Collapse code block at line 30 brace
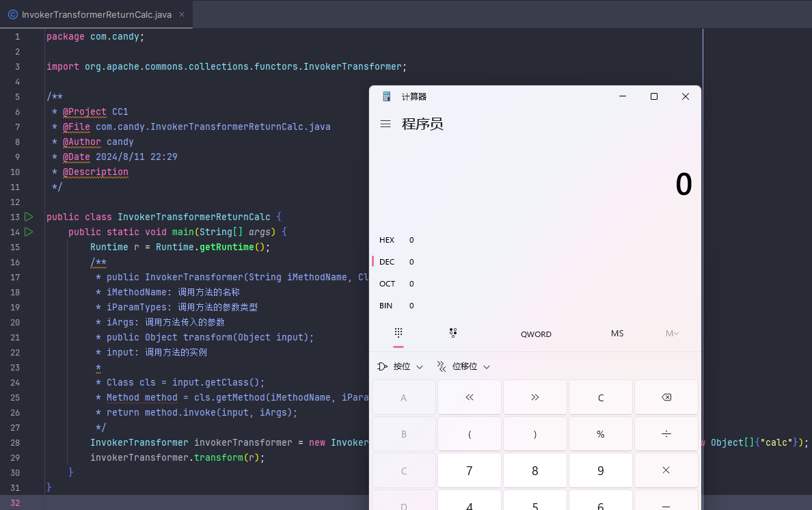 tap(71, 472)
